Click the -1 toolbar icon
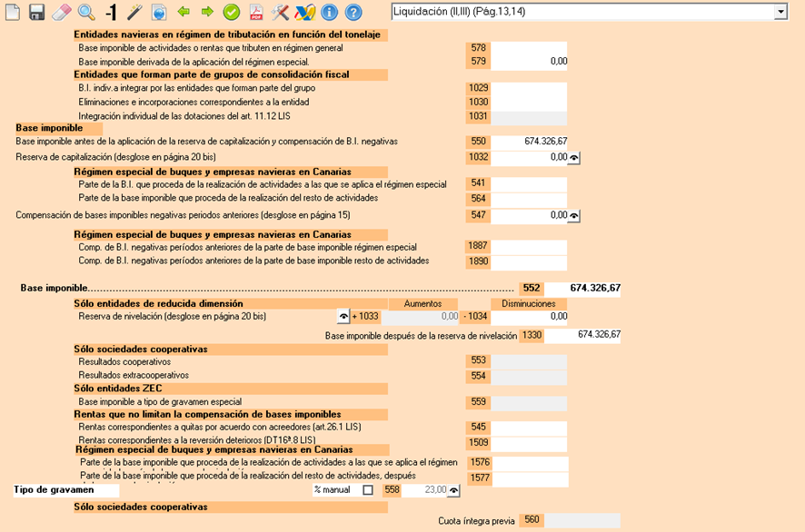The height and width of the screenshot is (532, 805). click(111, 12)
